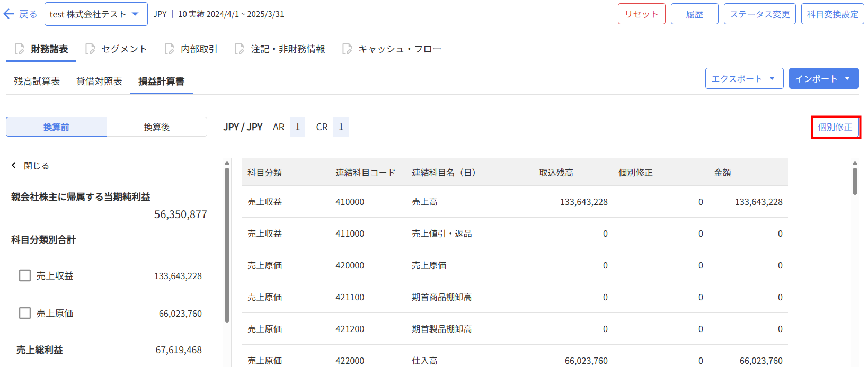Expand the エクスポート dropdown

pyautogui.click(x=744, y=79)
